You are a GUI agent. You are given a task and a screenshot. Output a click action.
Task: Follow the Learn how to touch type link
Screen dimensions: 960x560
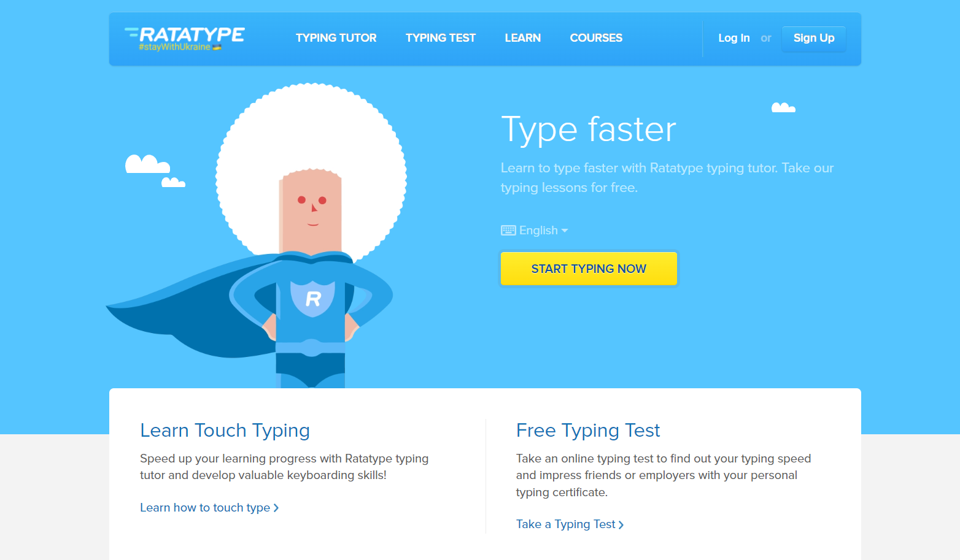tap(205, 507)
